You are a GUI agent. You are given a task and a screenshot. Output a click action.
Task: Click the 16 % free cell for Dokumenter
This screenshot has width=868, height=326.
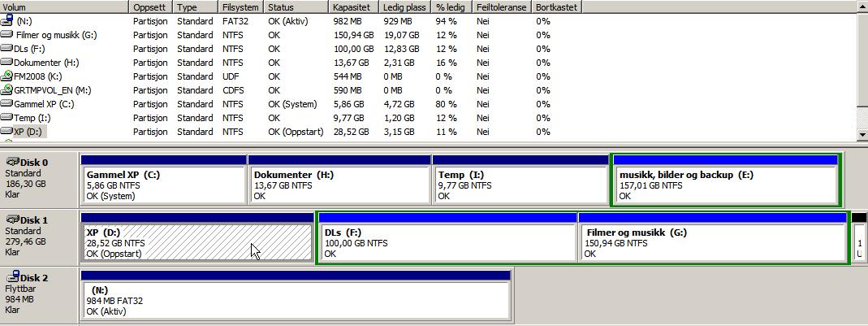[446, 63]
